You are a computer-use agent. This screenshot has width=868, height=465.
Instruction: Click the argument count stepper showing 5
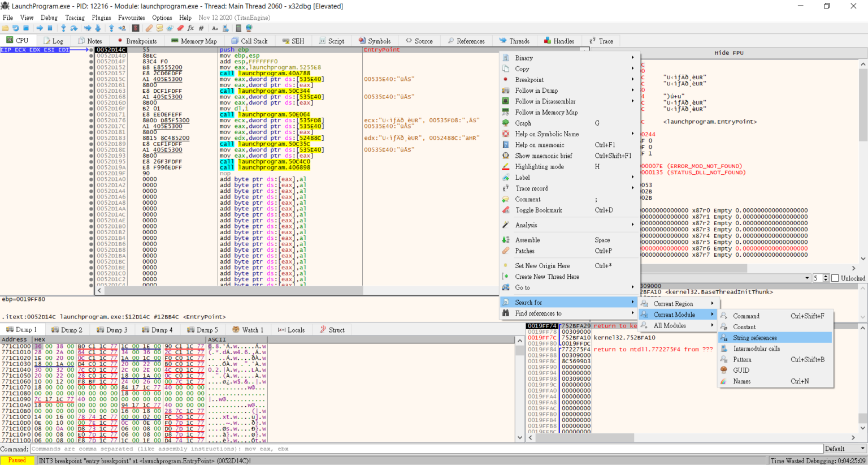[x=821, y=278]
